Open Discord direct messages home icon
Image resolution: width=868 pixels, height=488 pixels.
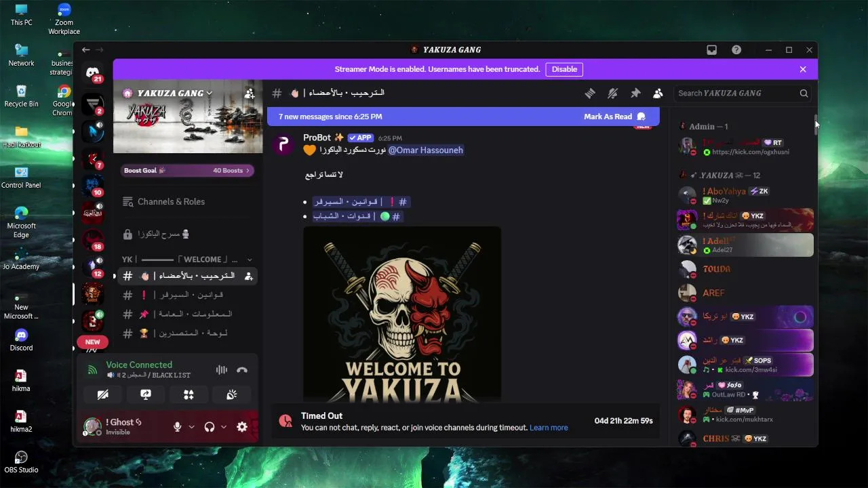tap(93, 73)
